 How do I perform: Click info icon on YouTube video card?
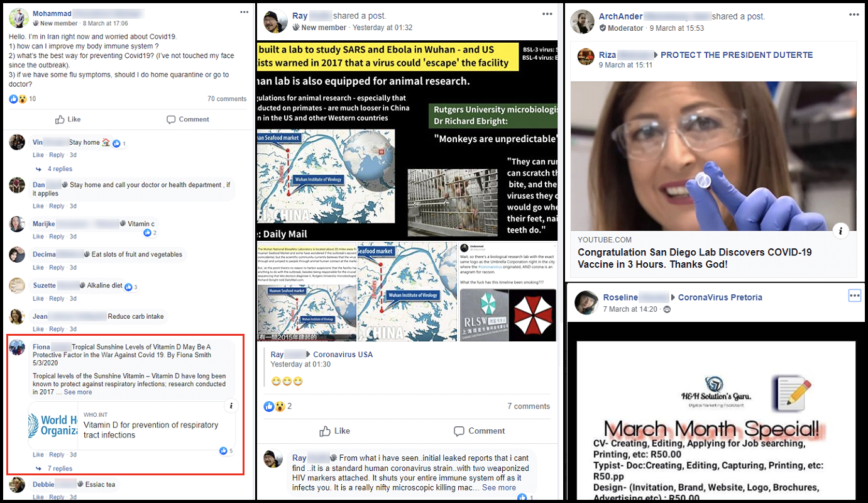(x=840, y=231)
